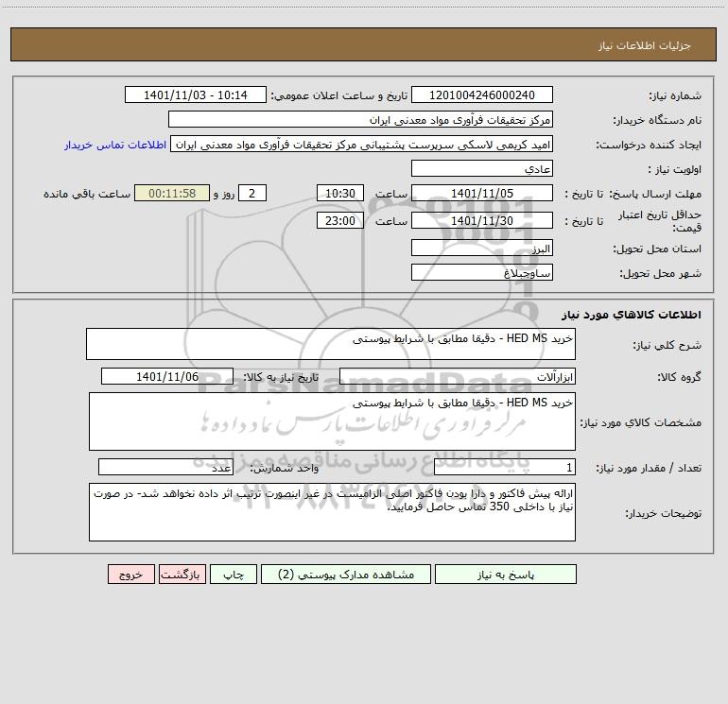Click the توضیحات خریدار label
728x704 pixels.
pos(664,513)
